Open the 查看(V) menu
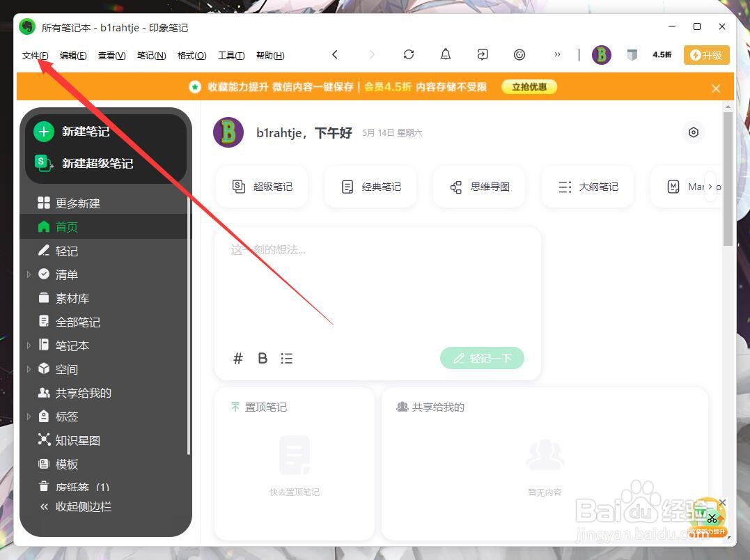750x560 pixels. coord(111,56)
